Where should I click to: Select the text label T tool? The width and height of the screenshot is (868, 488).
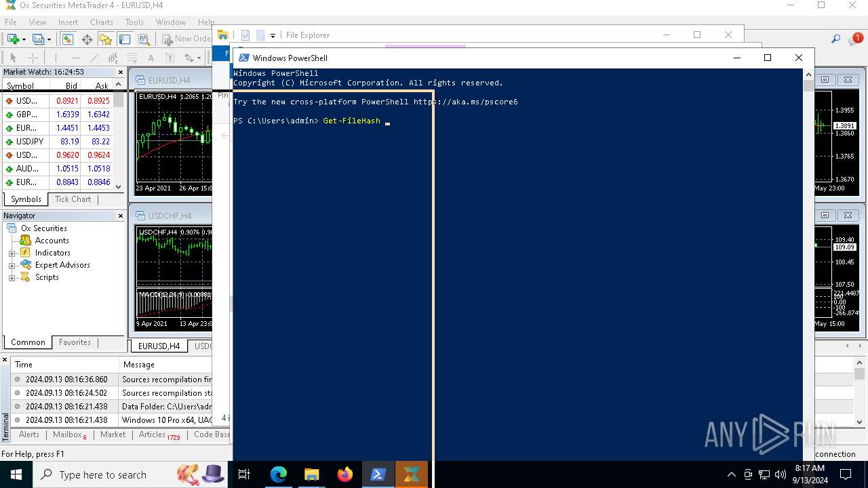pos(170,58)
